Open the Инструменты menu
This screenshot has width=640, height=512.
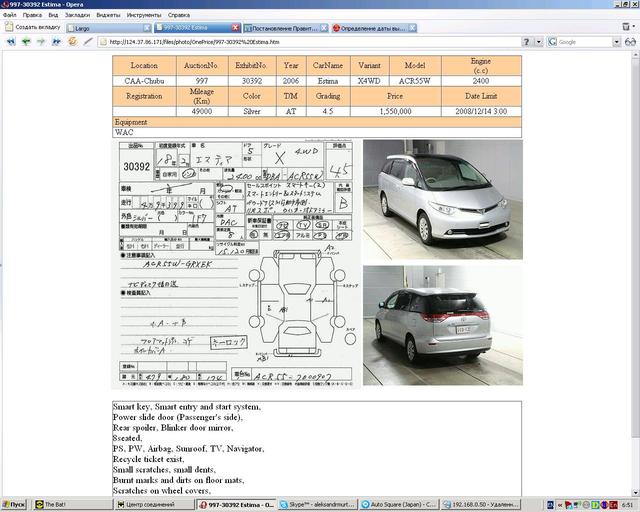pos(144,15)
